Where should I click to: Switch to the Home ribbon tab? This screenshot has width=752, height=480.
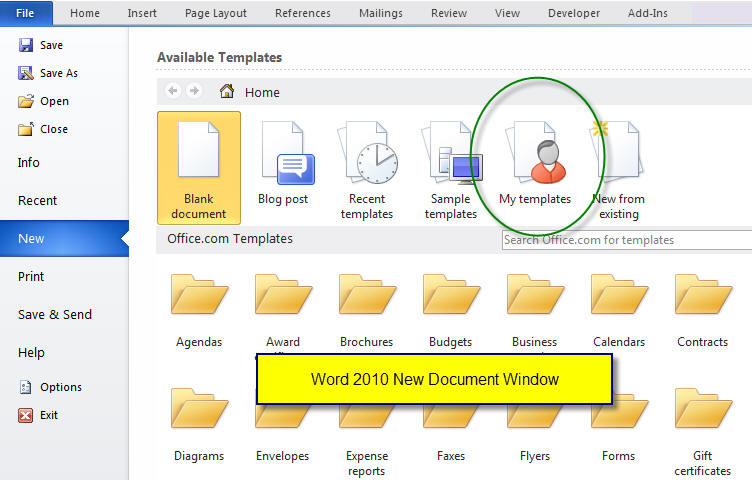pyautogui.click(x=85, y=13)
